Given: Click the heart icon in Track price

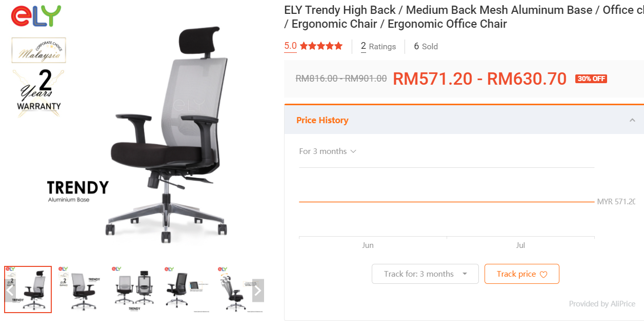Looking at the screenshot, I should click(x=544, y=275).
